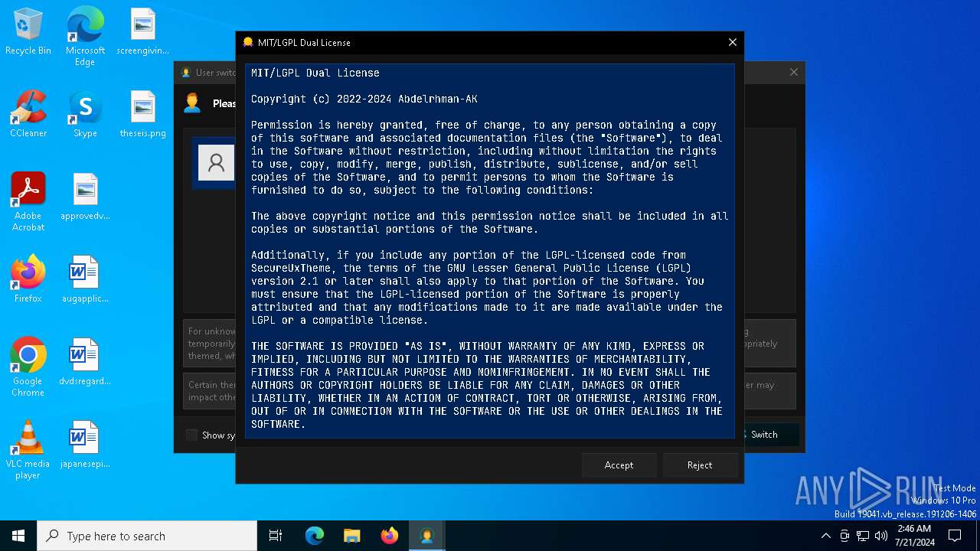Screen dimensions: 980x551
Task: Open VLC media player desktop shortcut
Action: (x=28, y=450)
